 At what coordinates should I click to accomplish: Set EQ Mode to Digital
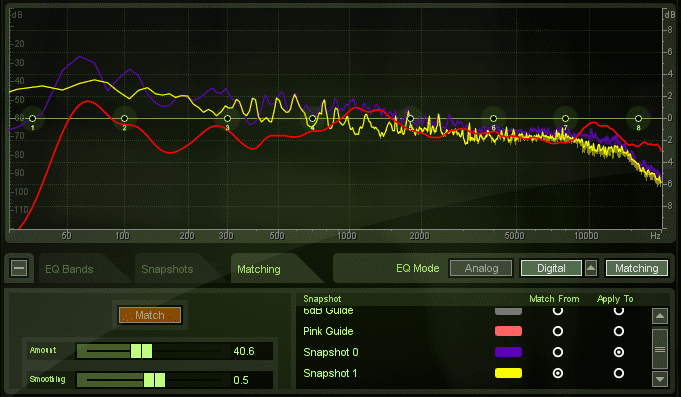551,268
